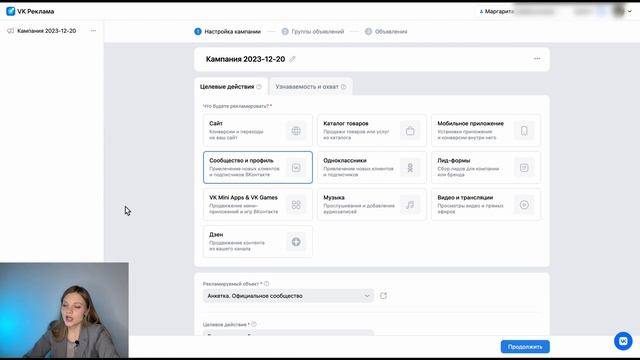Go to Объявления step
Image resolution: width=640 pixels, height=360 pixels.
386,31
